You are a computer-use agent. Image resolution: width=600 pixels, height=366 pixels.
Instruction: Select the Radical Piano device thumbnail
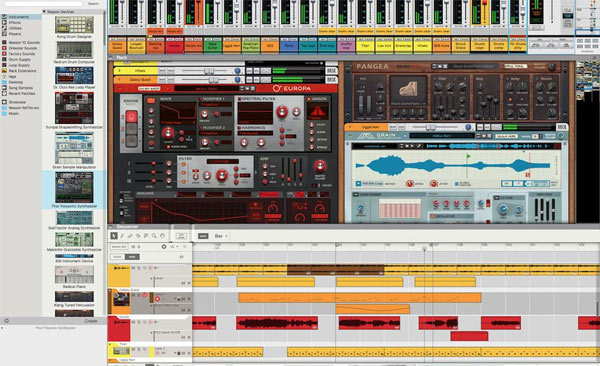pos(74,275)
